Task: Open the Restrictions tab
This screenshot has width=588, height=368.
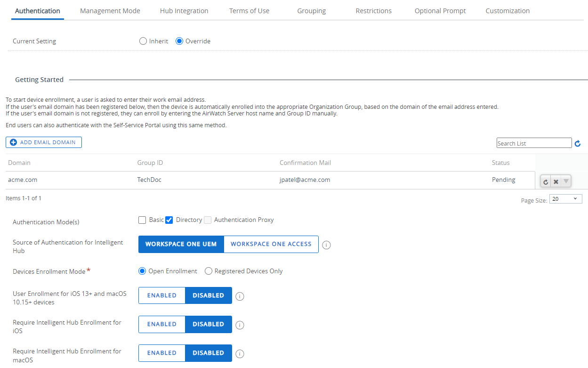Action: [374, 11]
